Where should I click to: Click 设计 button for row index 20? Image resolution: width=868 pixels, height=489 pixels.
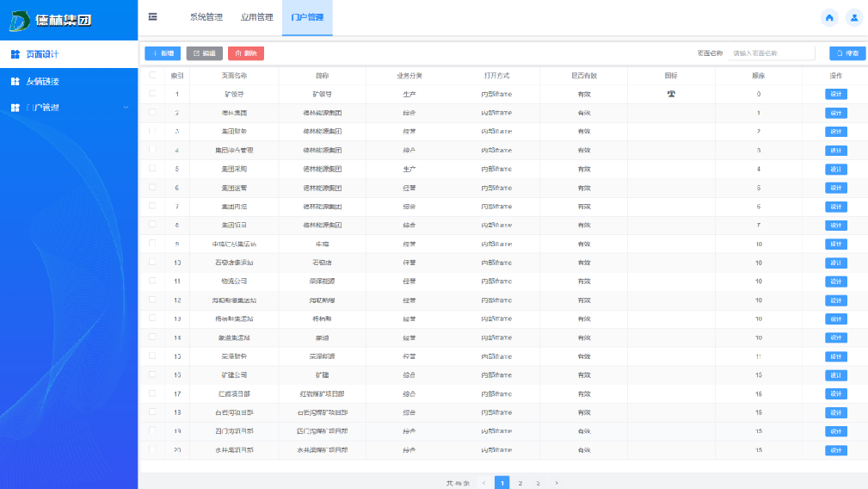pyautogui.click(x=836, y=450)
